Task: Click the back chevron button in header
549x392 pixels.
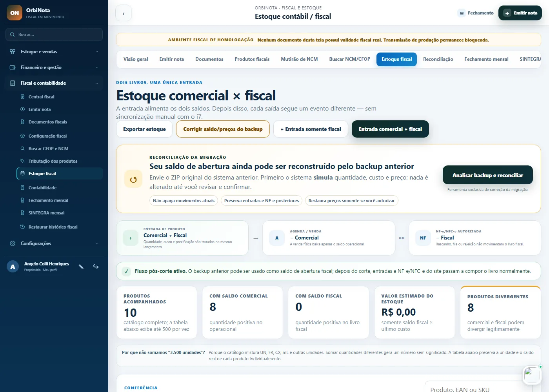Action: click(124, 13)
